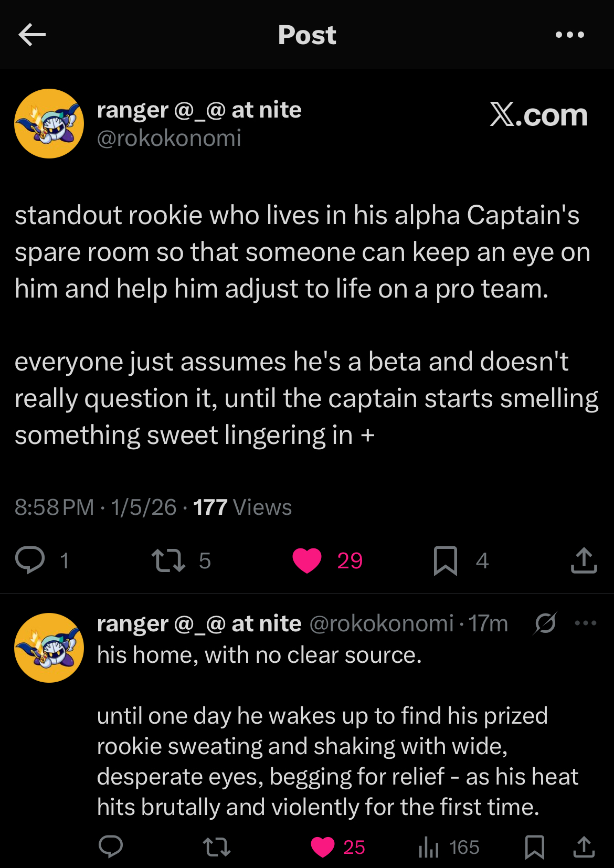The height and width of the screenshot is (868, 614).
Task: Repost the main post
Action: click(x=168, y=560)
